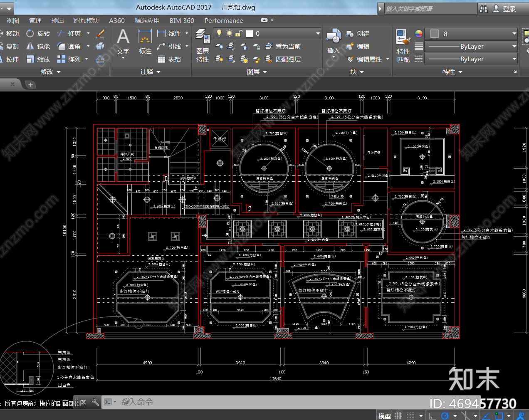Screen dimensions: 529x420
Task: Click the new drawing tab plus button
Action: pos(30,85)
